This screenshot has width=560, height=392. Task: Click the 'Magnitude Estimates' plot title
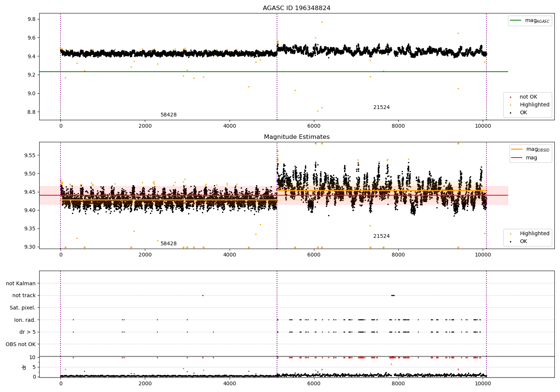(296, 137)
